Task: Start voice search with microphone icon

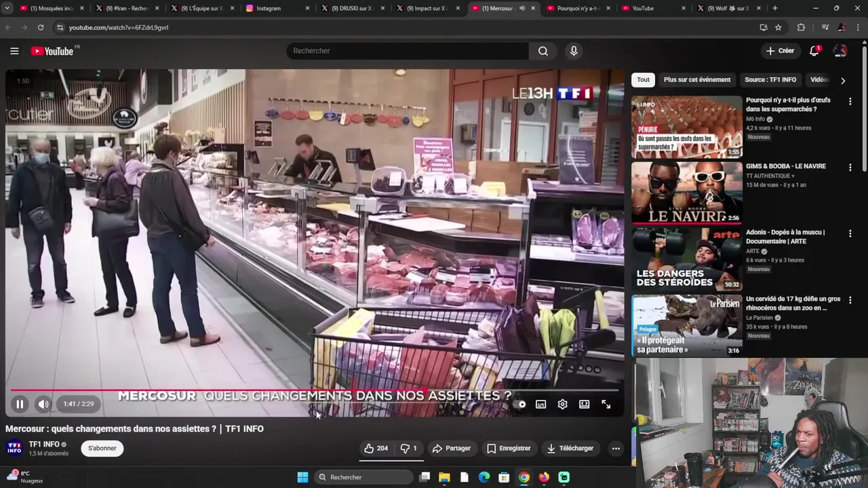Action: pos(574,51)
